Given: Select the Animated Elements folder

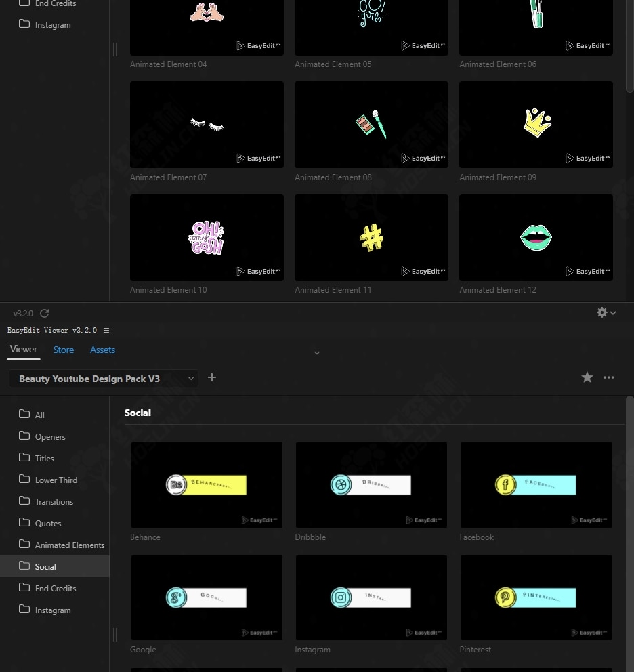Looking at the screenshot, I should pos(55,545).
